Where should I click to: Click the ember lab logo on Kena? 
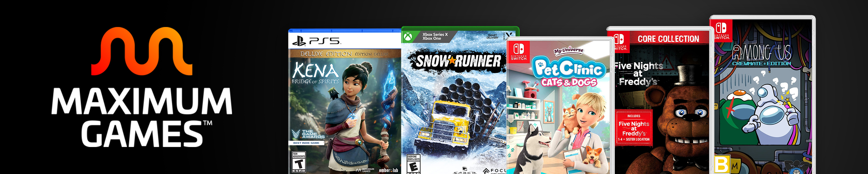coord(388,170)
